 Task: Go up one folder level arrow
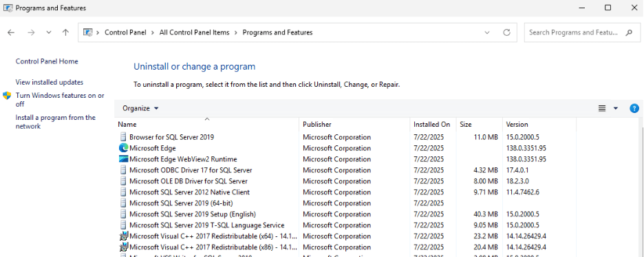pyautogui.click(x=66, y=32)
